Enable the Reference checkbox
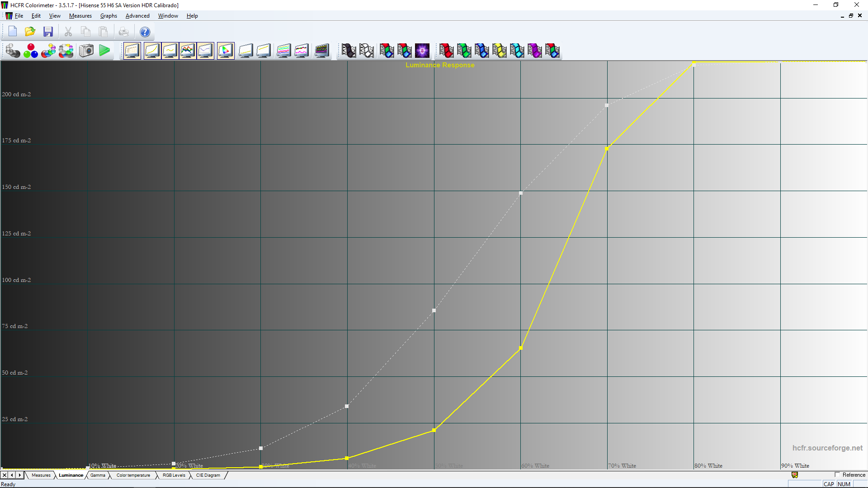 coord(837,475)
